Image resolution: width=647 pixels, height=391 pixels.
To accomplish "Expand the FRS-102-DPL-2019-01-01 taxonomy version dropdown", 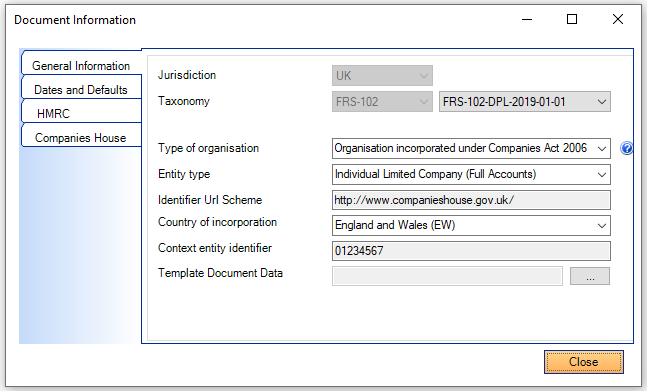I will pyautogui.click(x=524, y=101).
